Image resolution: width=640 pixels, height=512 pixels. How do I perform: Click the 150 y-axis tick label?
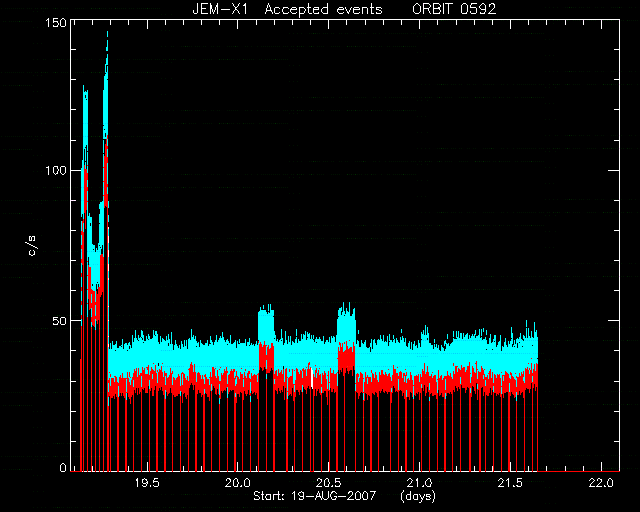click(x=56, y=23)
